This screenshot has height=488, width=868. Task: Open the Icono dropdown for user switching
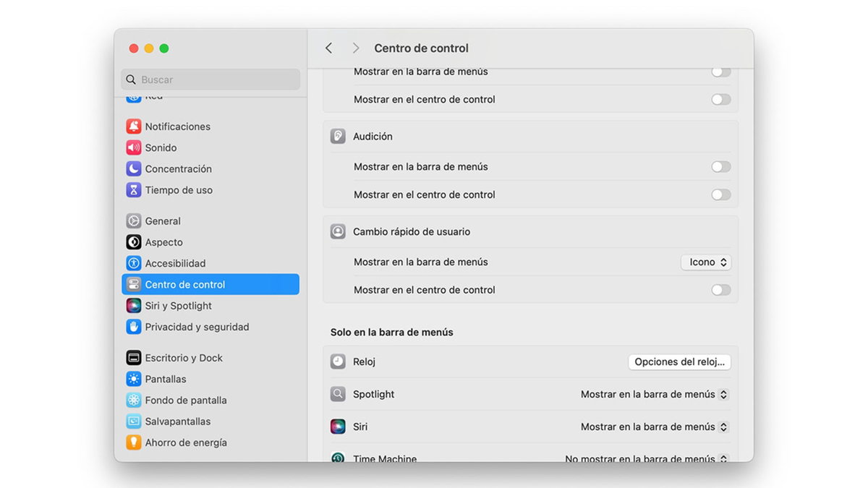(706, 262)
